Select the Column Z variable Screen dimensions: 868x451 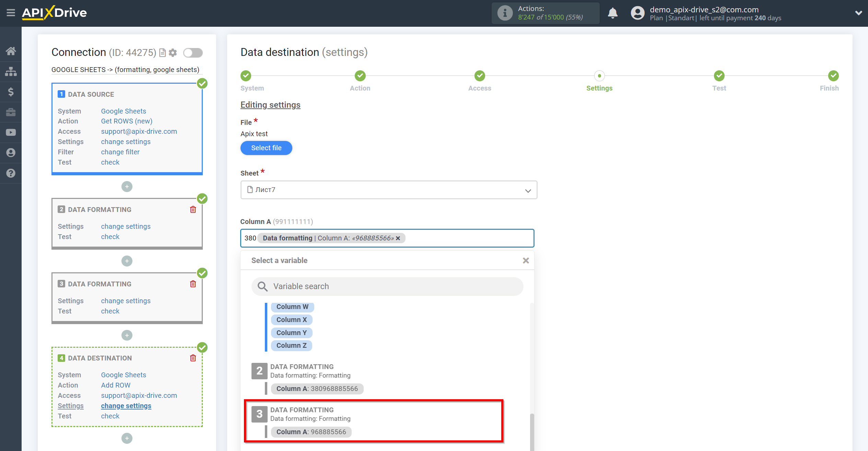[292, 346]
